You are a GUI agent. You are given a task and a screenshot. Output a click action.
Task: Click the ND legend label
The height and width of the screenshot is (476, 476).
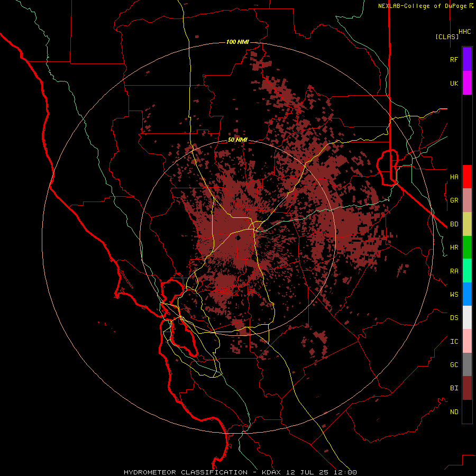[x=454, y=412]
